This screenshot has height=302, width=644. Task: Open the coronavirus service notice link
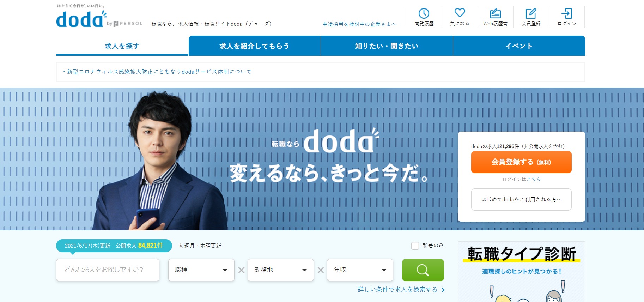[159, 72]
